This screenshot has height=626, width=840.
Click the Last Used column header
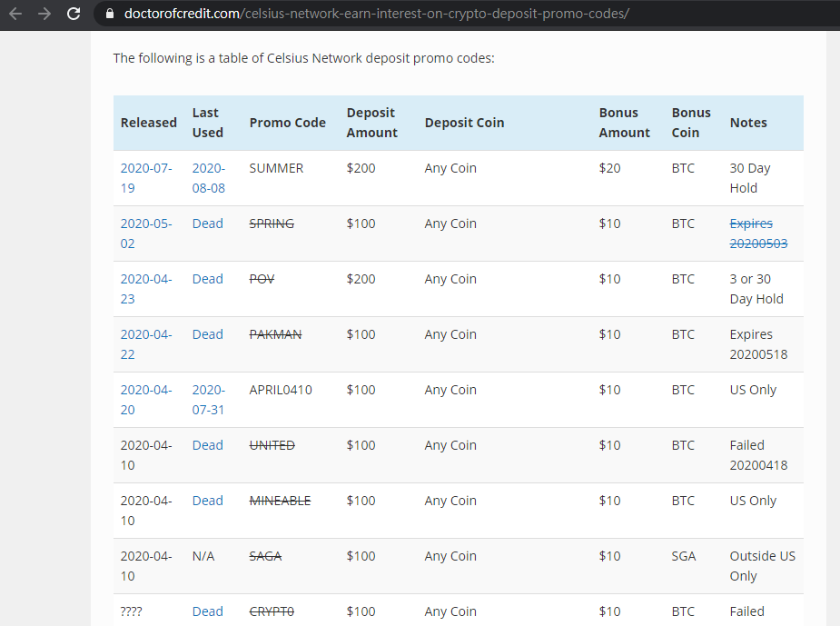coord(208,123)
